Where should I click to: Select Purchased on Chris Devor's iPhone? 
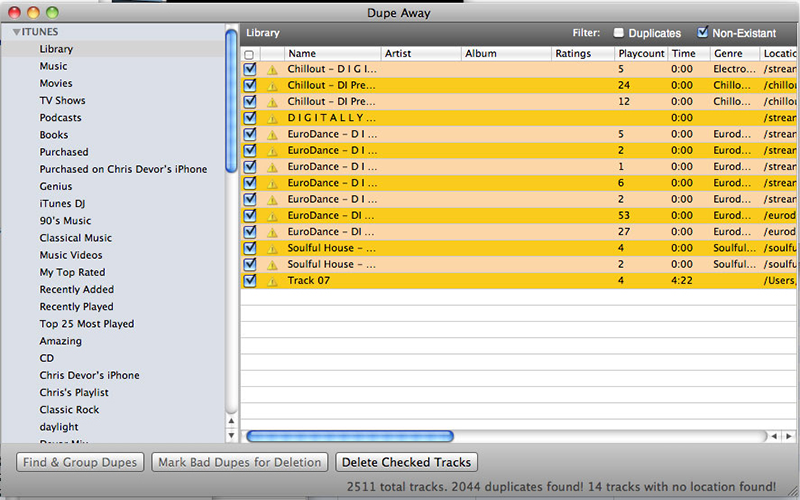123,169
